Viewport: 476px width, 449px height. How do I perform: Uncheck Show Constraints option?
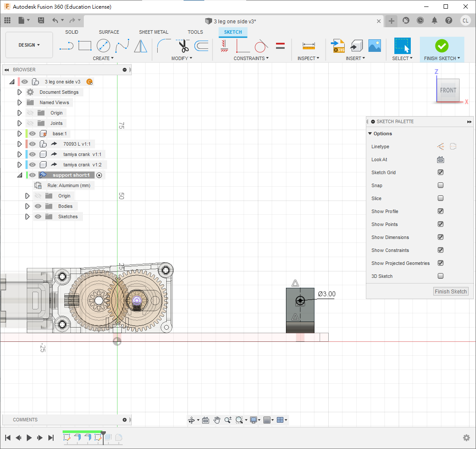pyautogui.click(x=441, y=250)
